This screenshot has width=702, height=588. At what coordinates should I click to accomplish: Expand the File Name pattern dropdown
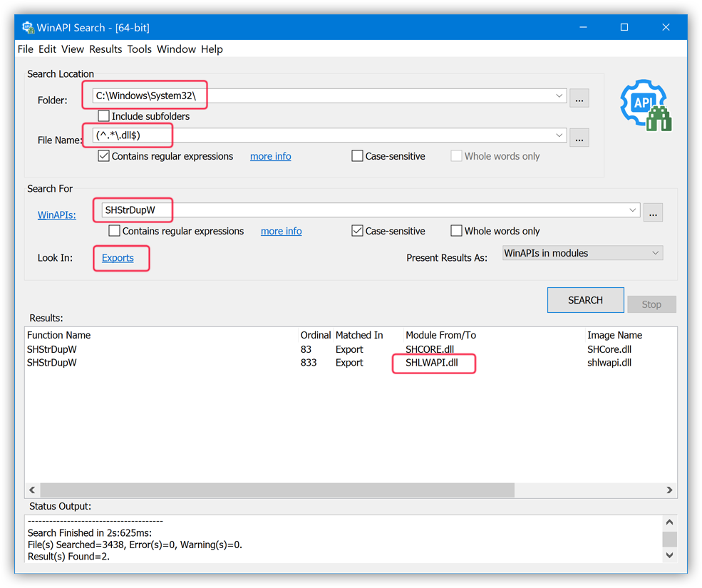559,135
